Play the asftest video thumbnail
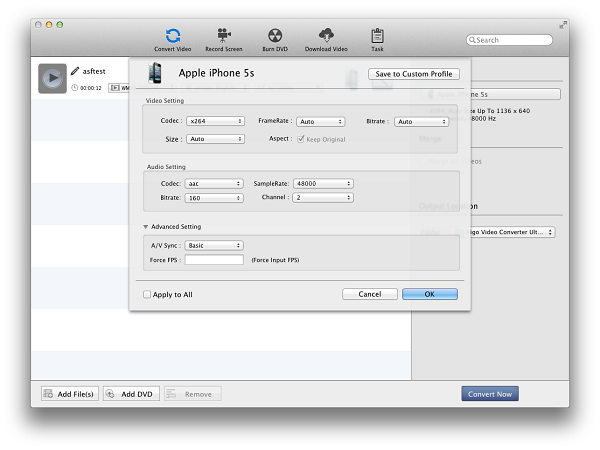Screen dimensions: 600x450 click(52, 78)
